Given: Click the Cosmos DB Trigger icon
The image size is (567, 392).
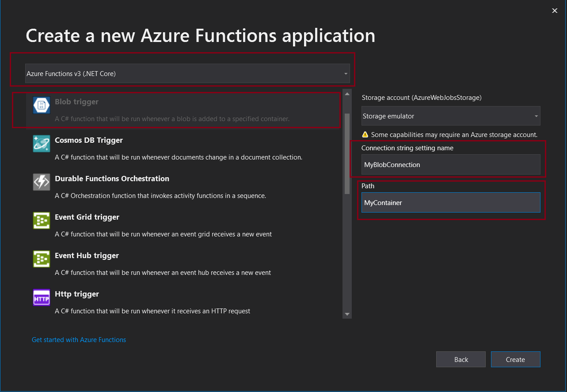Looking at the screenshot, I should [42, 144].
